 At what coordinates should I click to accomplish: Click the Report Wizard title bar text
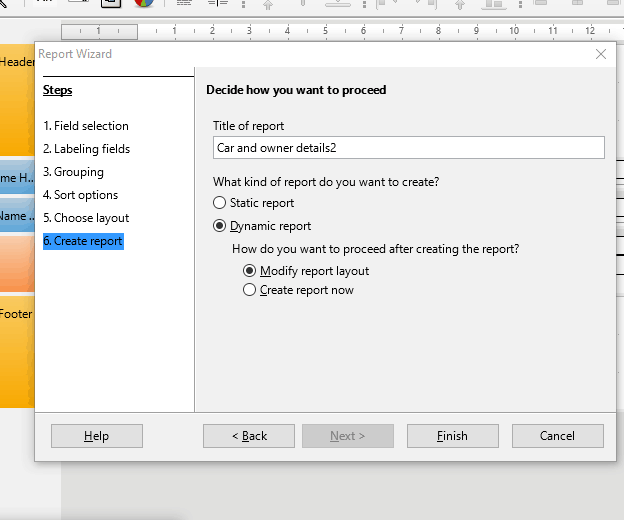75,54
